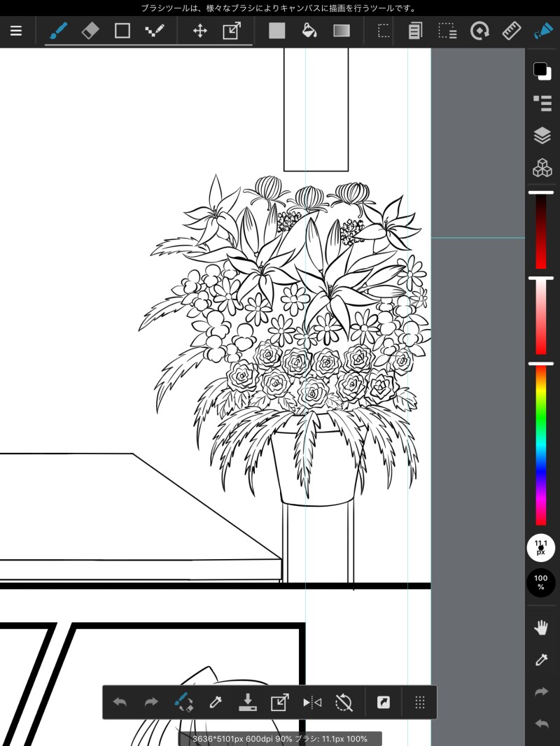The height and width of the screenshot is (746, 560).
Task: Open the ruler snap settings
Action: (x=512, y=31)
